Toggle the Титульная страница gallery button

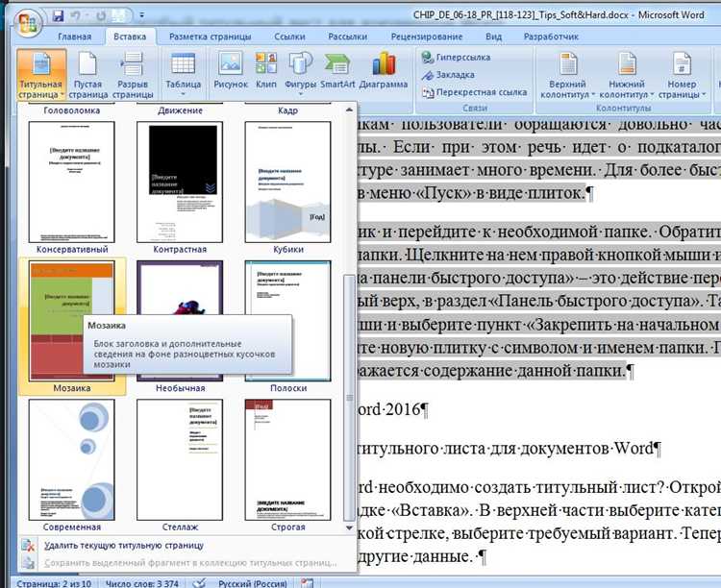tap(41, 75)
